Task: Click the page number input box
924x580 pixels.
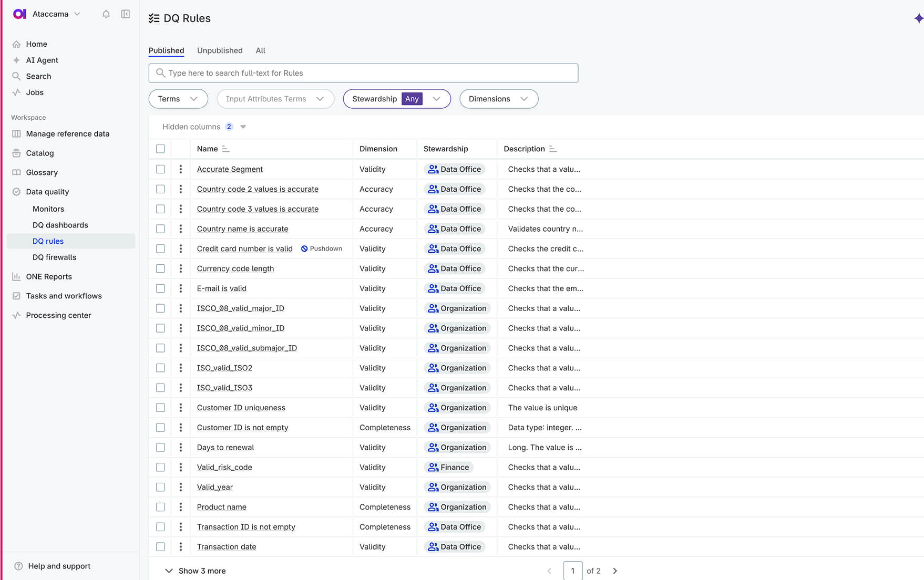Action: [572, 571]
